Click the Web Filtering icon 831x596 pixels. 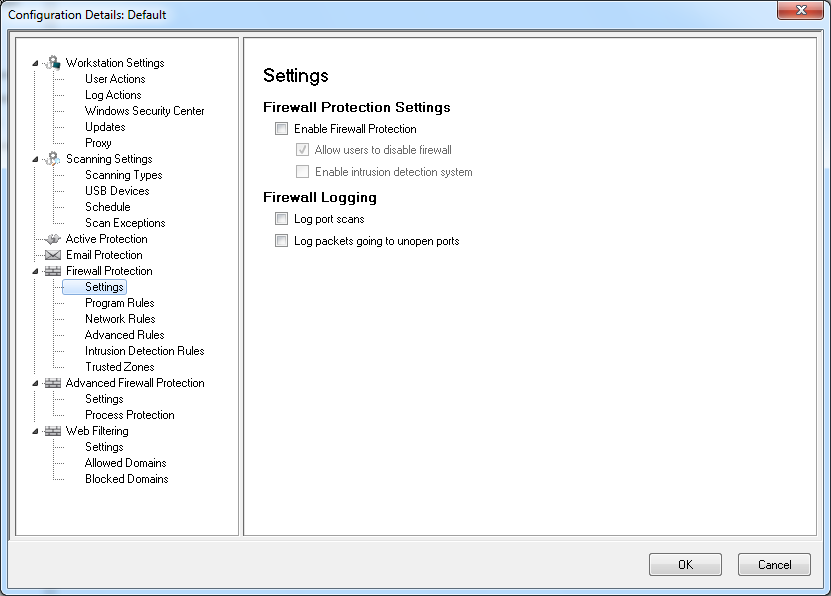coord(53,431)
